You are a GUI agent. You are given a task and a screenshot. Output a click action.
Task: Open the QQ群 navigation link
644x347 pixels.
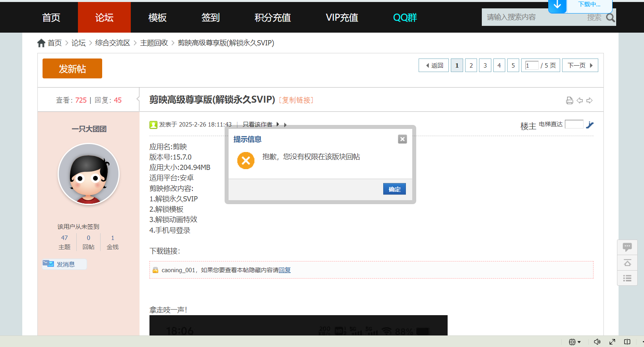pyautogui.click(x=405, y=18)
